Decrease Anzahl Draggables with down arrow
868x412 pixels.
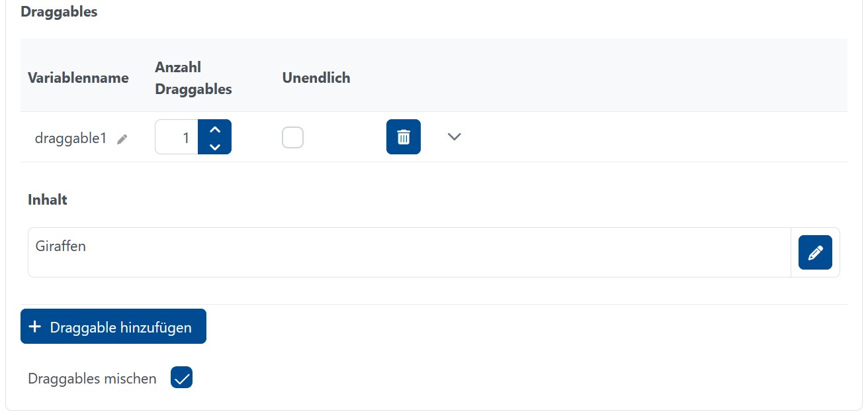(214, 146)
